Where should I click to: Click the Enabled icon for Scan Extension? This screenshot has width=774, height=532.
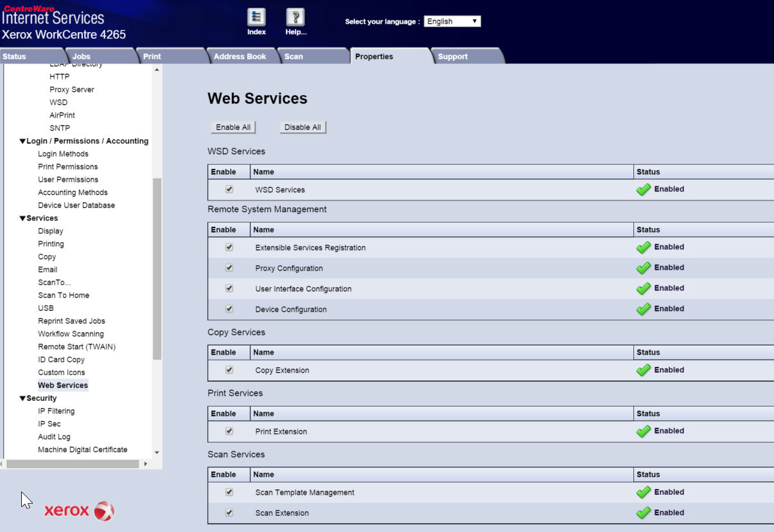[x=643, y=512]
